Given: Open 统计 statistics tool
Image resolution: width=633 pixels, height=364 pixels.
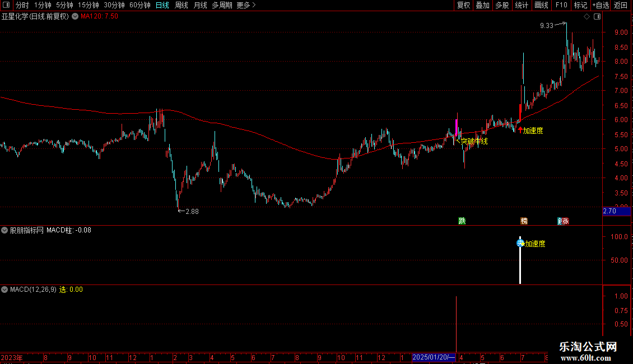Looking at the screenshot, I should pyautogui.click(x=522, y=5).
